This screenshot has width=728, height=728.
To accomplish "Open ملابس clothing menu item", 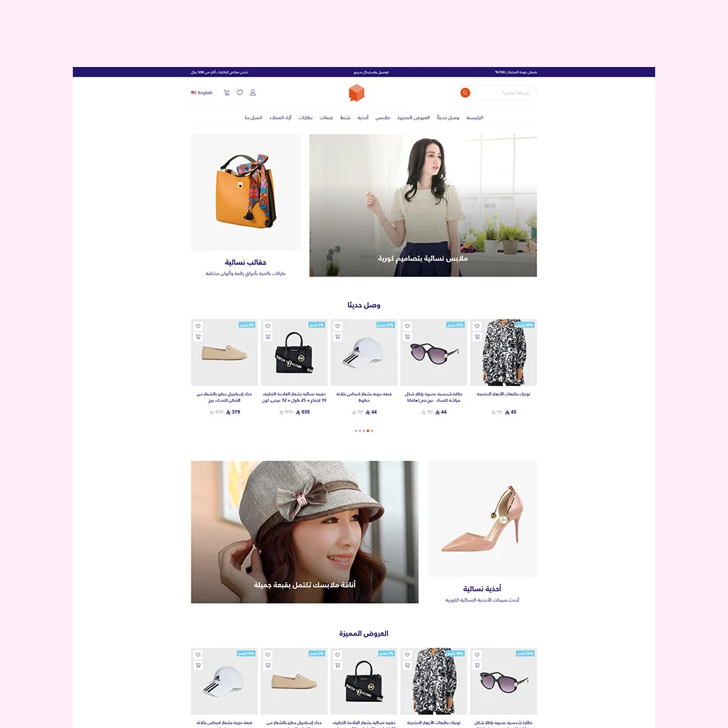I will tap(383, 117).
